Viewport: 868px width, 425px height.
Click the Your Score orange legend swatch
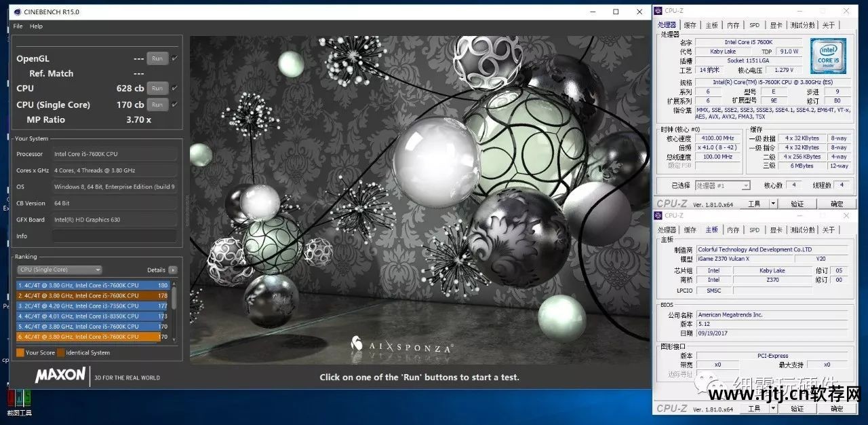tap(20, 352)
